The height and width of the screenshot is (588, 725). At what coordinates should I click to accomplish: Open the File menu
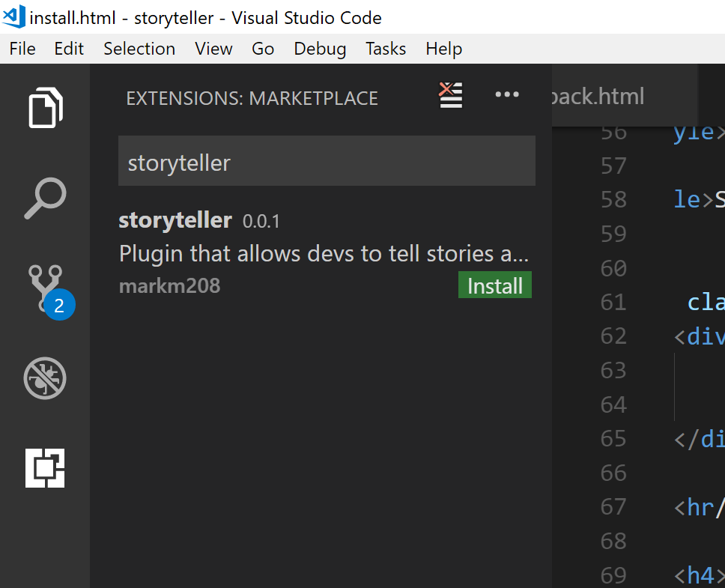(x=22, y=49)
